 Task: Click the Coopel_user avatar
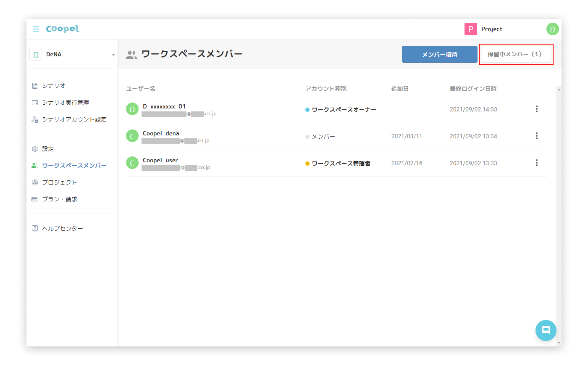(x=132, y=163)
